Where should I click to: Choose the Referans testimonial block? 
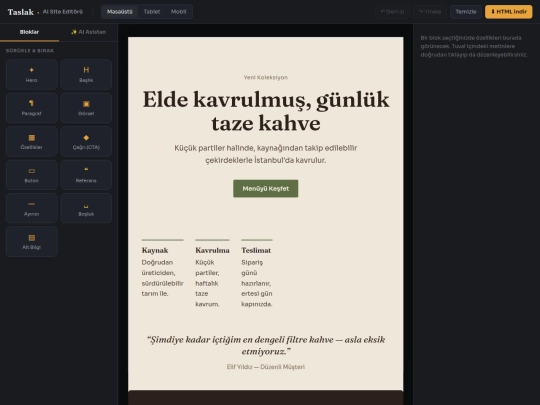tap(86, 175)
